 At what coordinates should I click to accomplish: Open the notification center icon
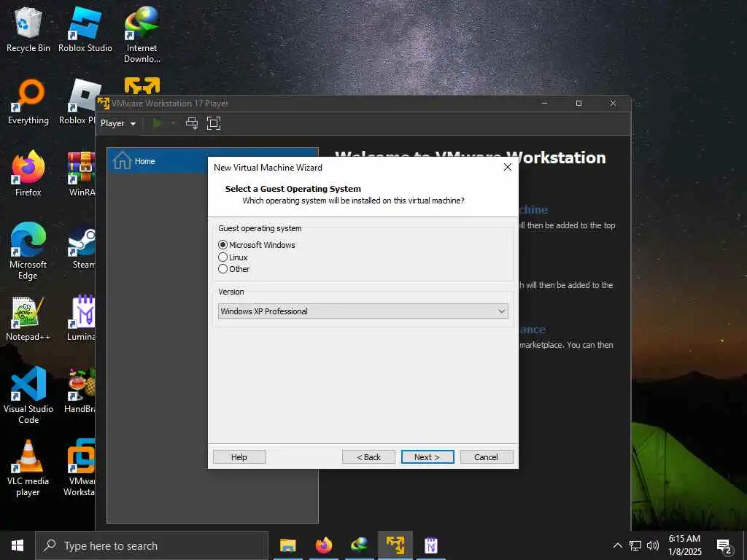click(724, 546)
